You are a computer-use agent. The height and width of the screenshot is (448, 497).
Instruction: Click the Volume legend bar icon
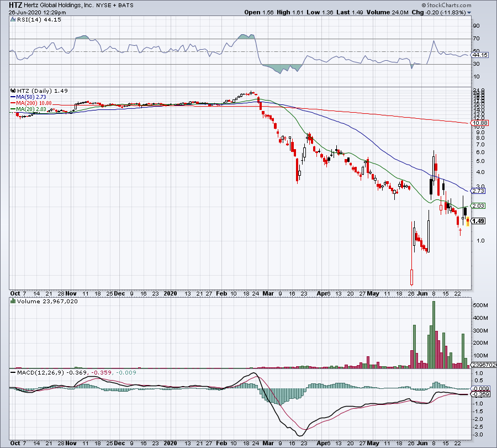click(x=12, y=302)
